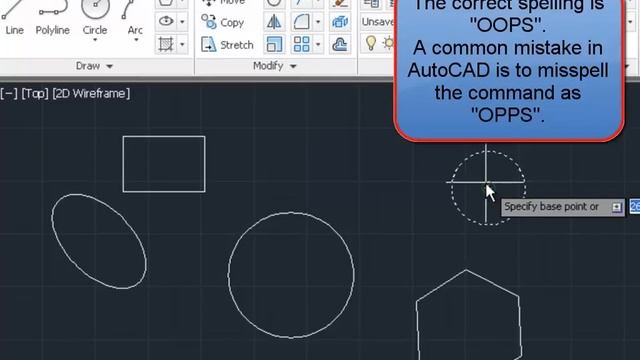Click the 'Specify base point or' prompt
The image size is (640, 360).
pos(551,207)
